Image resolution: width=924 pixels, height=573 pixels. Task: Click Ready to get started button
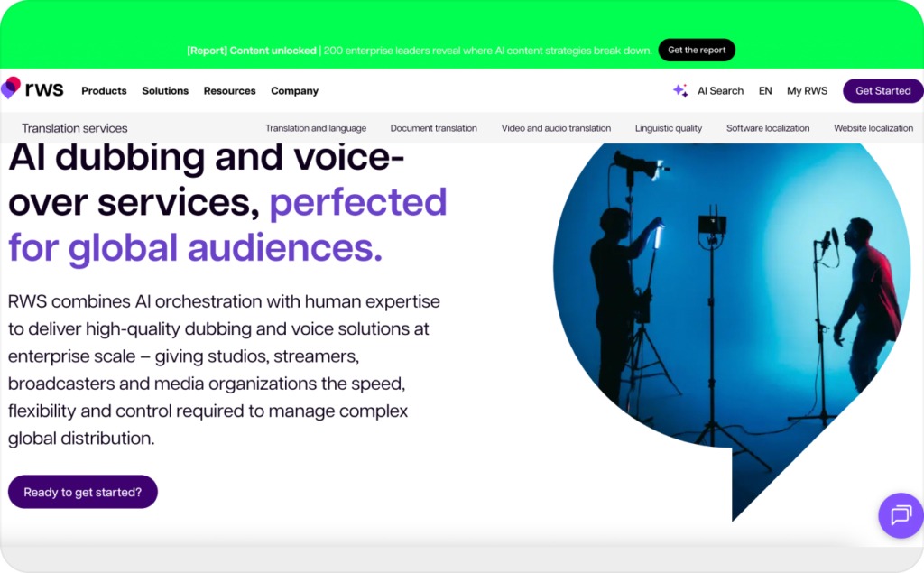click(x=82, y=492)
